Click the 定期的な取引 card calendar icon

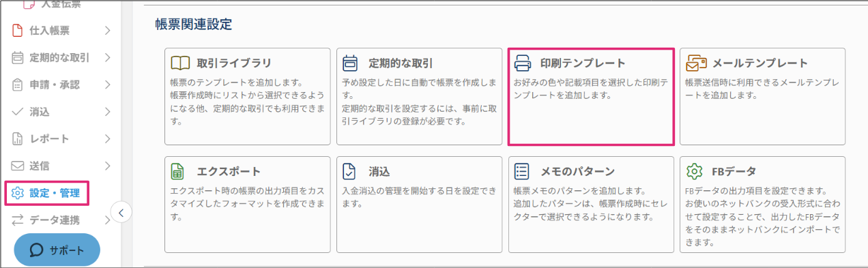click(x=351, y=63)
